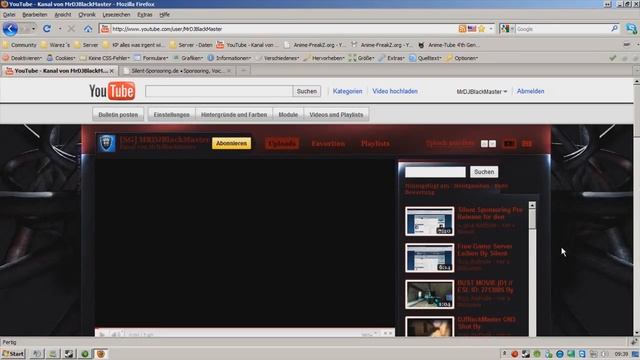This screenshot has width=640, height=360.
Task: Click the Module button
Action: pos(288,115)
